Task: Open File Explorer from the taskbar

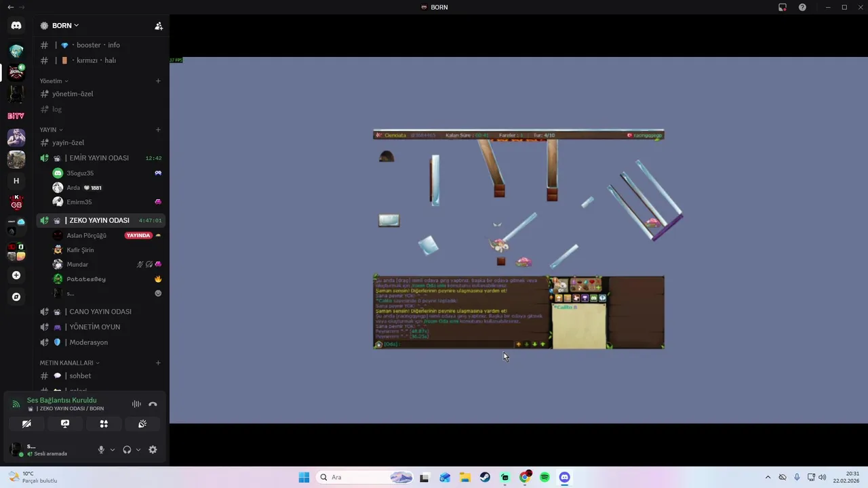Action: click(465, 477)
